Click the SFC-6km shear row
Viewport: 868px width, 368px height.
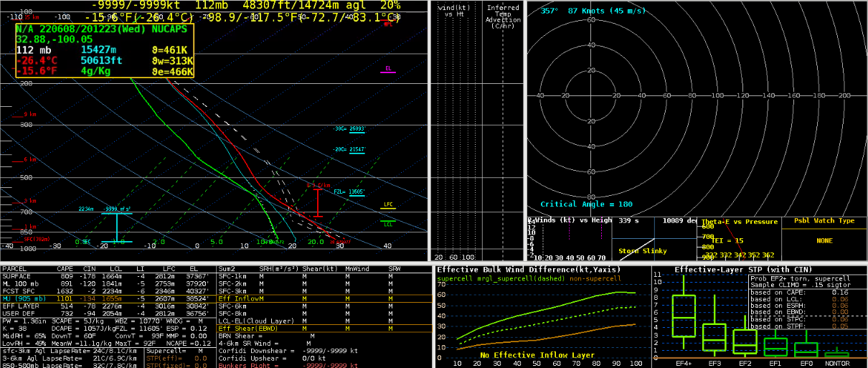click(x=325, y=305)
